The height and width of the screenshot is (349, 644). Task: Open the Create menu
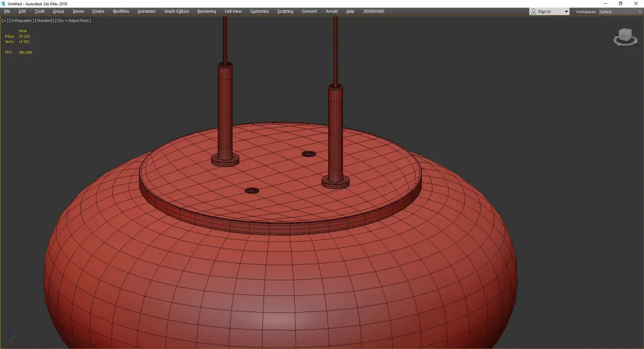[98, 11]
